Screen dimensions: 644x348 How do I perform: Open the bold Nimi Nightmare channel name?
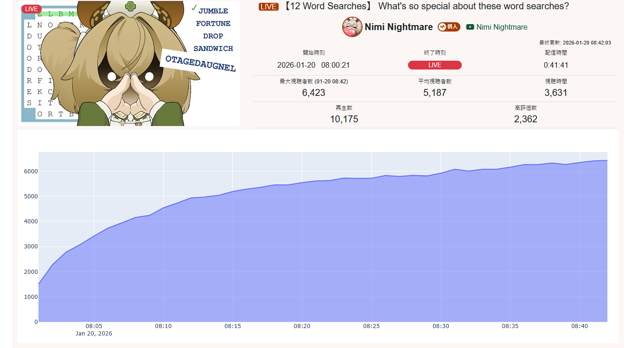pyautogui.click(x=399, y=27)
